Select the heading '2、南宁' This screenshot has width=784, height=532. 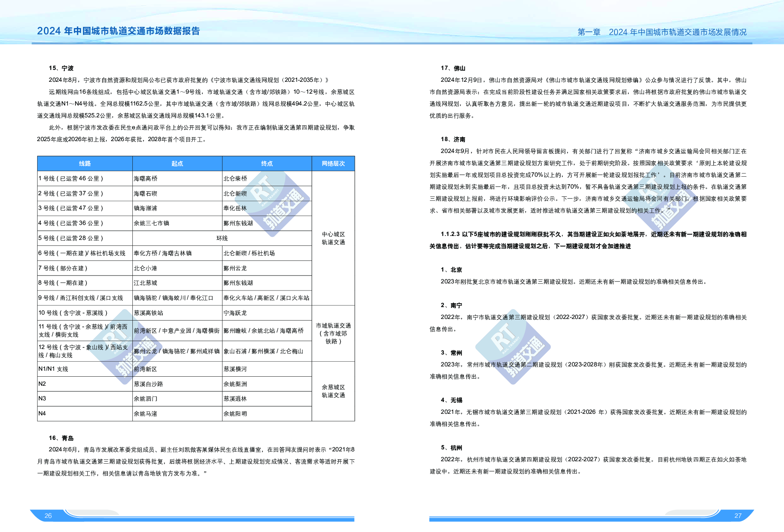coord(451,306)
